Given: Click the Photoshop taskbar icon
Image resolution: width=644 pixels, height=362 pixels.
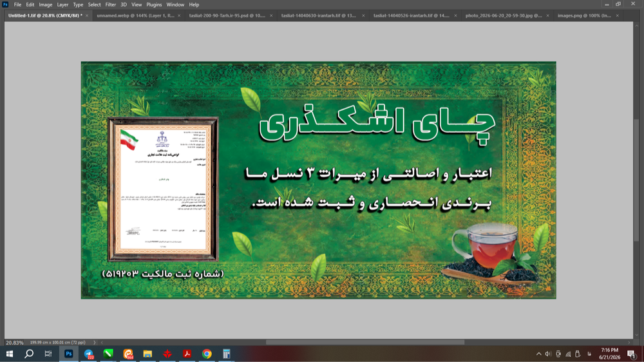Looking at the screenshot, I should point(69,354).
